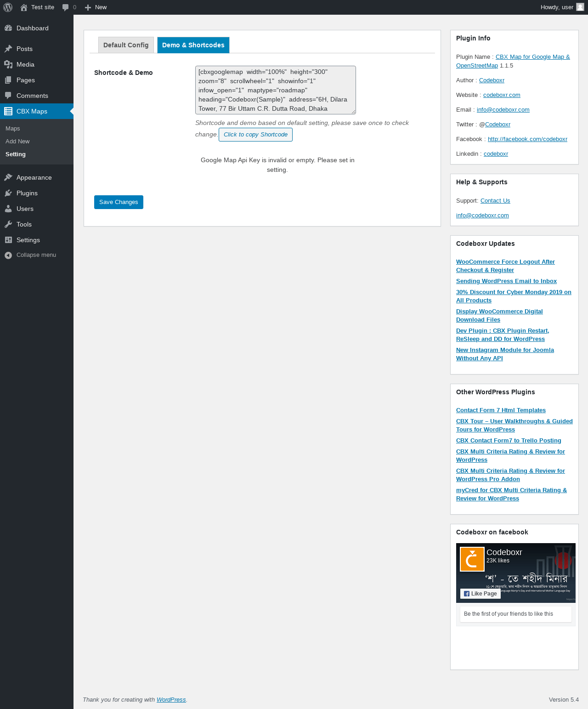588x709 pixels.
Task: Click the Tools wrench icon
Action: [8, 224]
